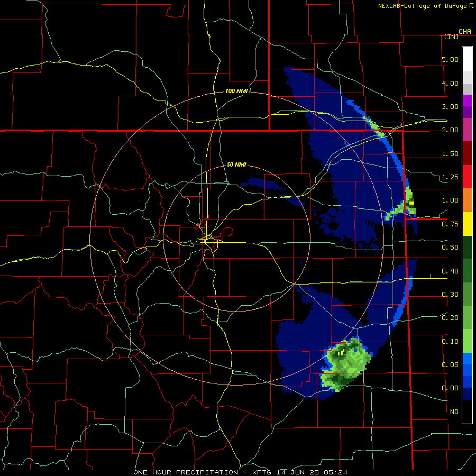Click the yellow pixels inside the southeast storm cell
This screenshot has width=476, height=476.
click(x=341, y=352)
